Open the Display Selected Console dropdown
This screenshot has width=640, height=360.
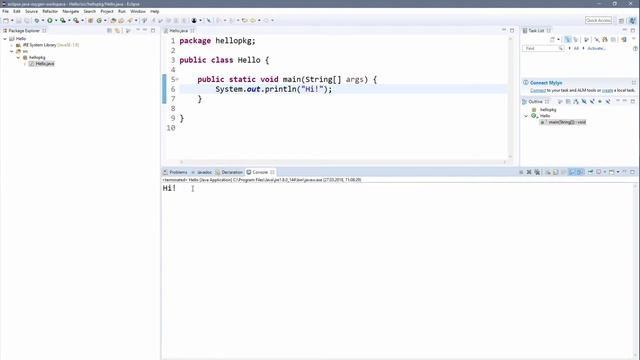(x=605, y=172)
